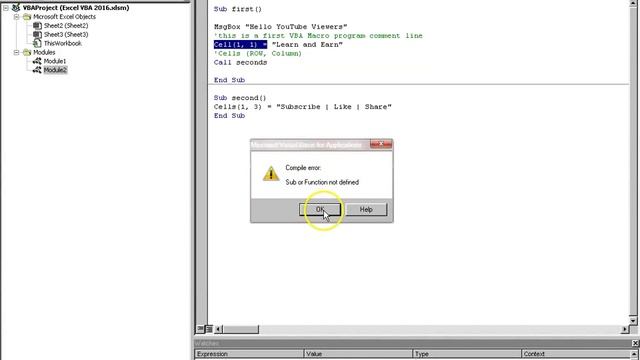The height and width of the screenshot is (360, 640).
Task: Click the VBAProject root project icon
Action: coord(16,8)
